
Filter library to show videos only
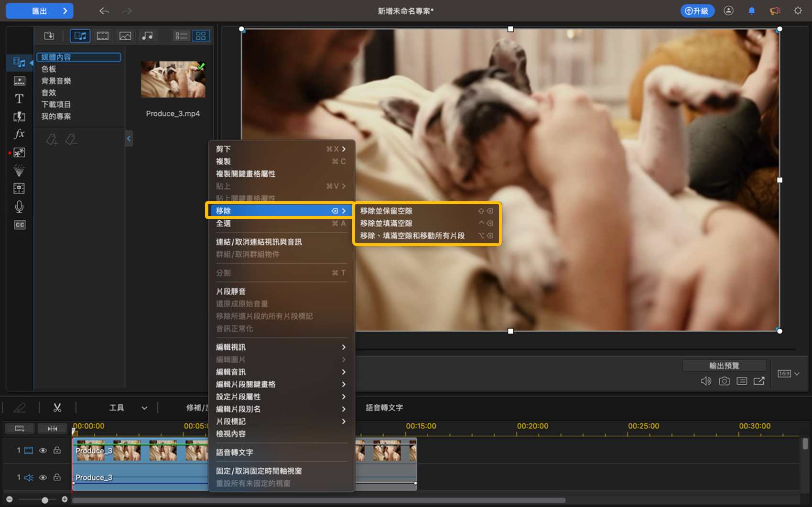click(102, 36)
